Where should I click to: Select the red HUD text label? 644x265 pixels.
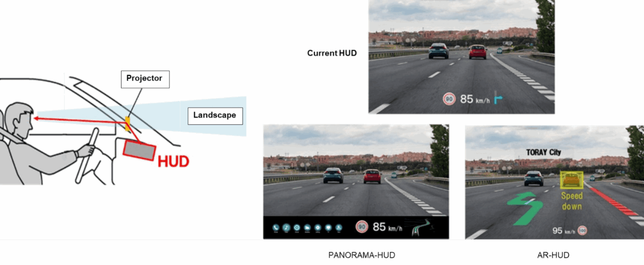tap(173, 162)
